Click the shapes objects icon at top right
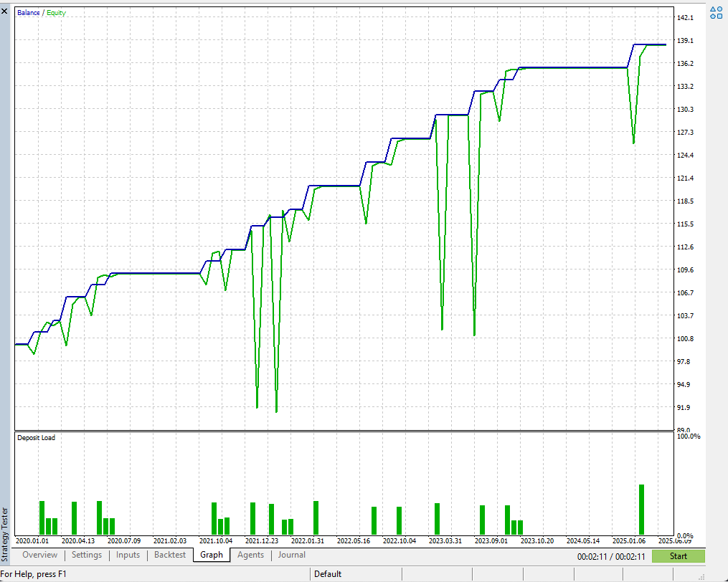728x582 pixels. click(x=716, y=13)
